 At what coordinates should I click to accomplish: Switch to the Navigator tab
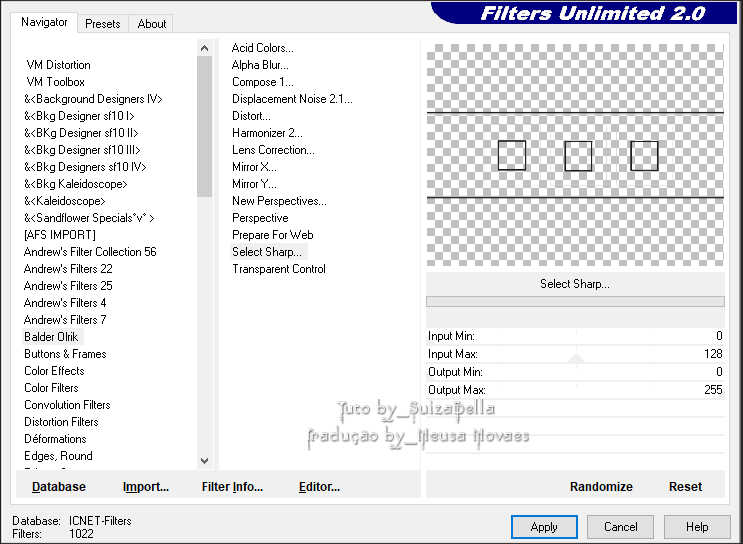44,22
